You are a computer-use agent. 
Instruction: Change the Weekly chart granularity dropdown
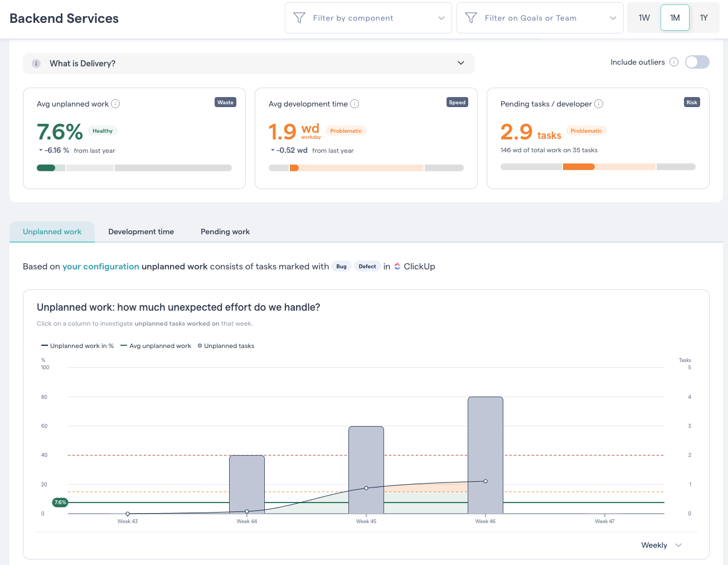point(661,545)
